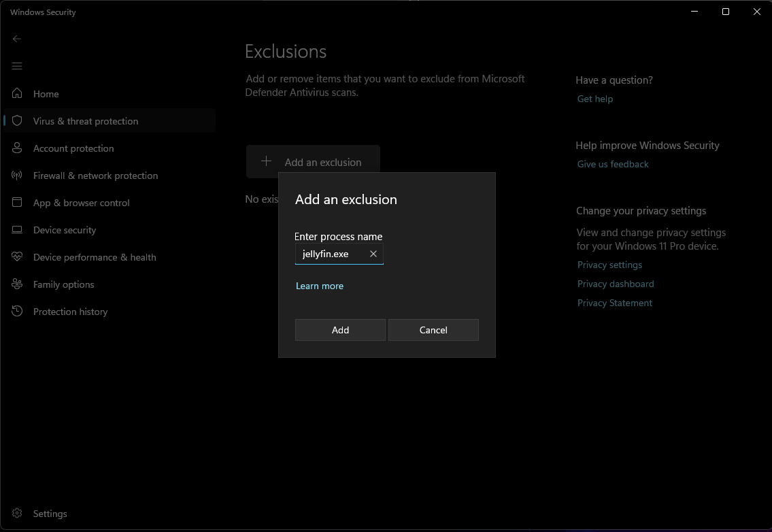The height and width of the screenshot is (532, 772).
Task: Select the Device security laptop icon
Action: point(18,230)
